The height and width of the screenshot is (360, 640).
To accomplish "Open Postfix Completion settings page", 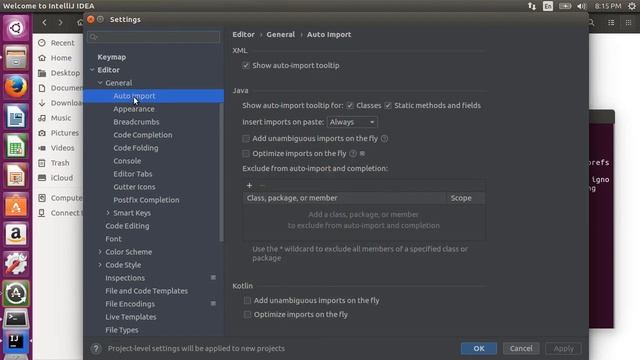I will coord(146,200).
